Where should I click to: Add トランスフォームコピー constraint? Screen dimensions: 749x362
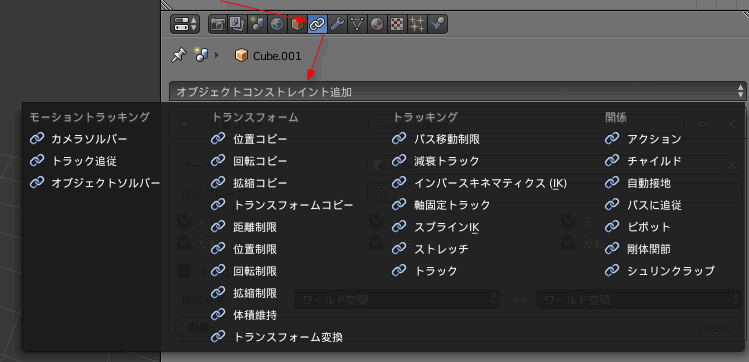click(282, 205)
